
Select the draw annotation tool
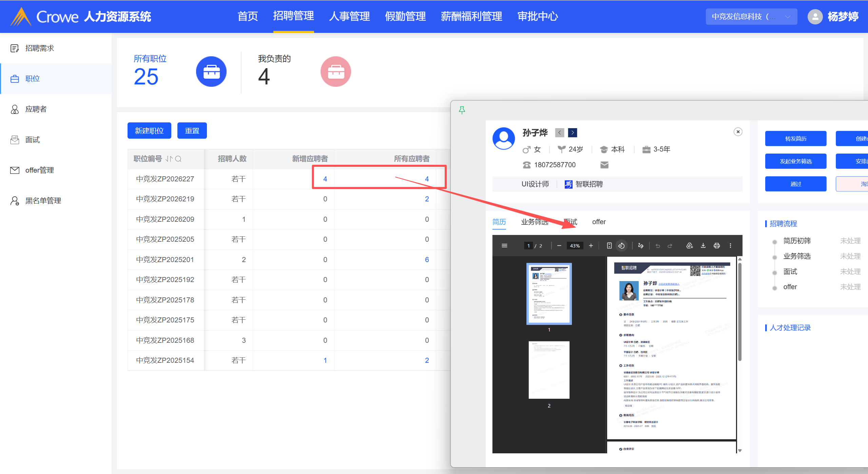(x=640, y=245)
